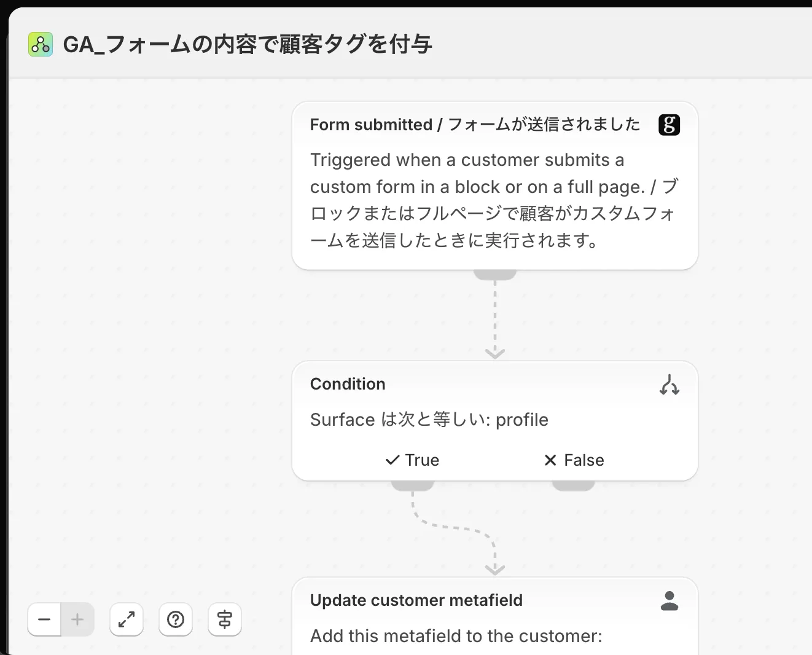Click the fit-to-view expand arrows button
This screenshot has height=655, width=812.
point(127,619)
